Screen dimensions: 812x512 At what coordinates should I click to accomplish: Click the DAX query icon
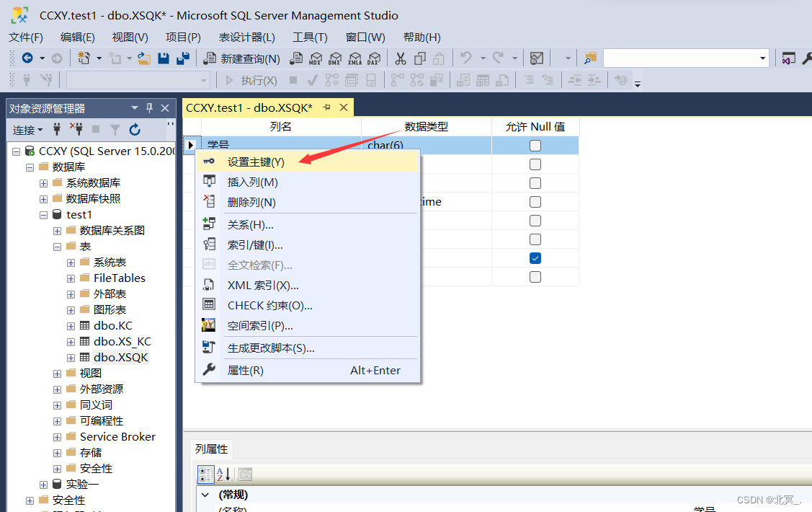click(374, 58)
